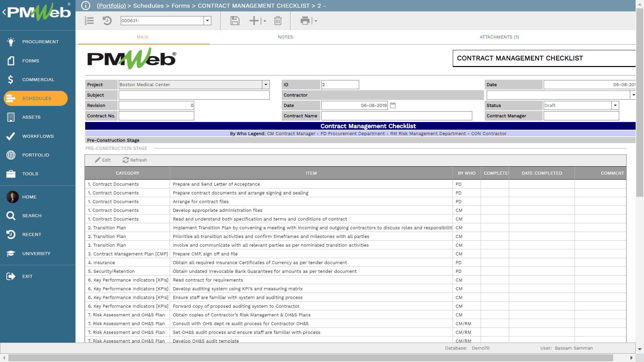Viewport: 644px width, 362px height.
Task: Select row Develop appropriate administration files
Action: (x=356, y=210)
